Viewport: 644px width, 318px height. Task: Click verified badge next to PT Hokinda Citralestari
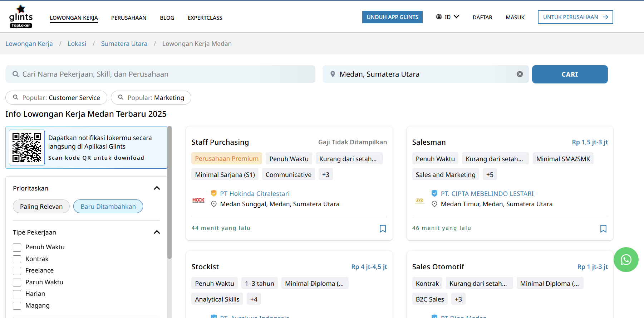pyautogui.click(x=214, y=193)
